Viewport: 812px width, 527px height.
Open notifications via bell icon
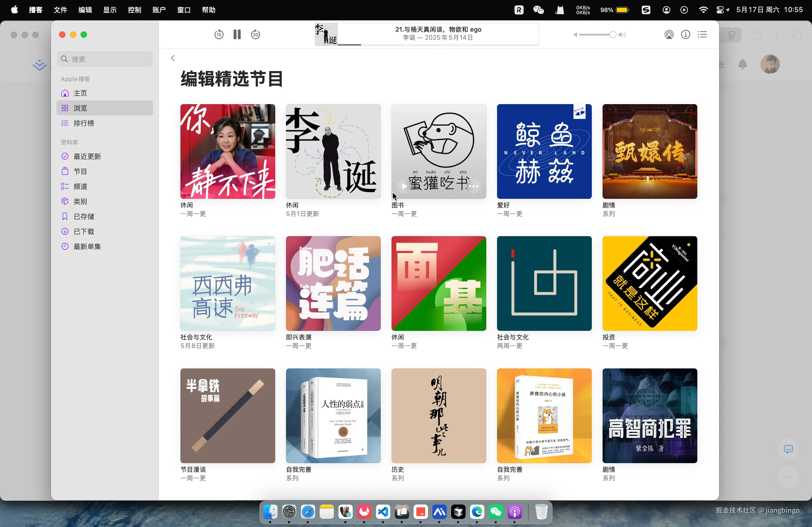743,64
